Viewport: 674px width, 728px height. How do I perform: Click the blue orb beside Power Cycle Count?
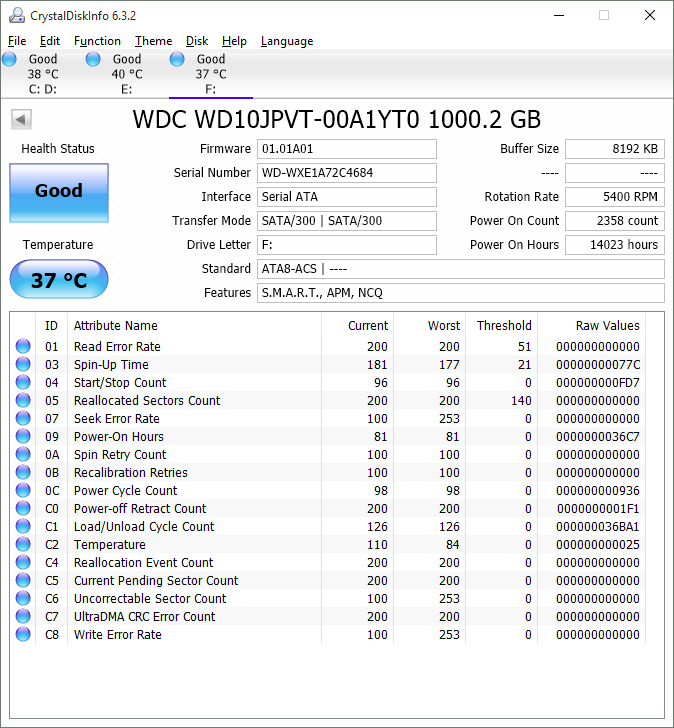(23, 490)
